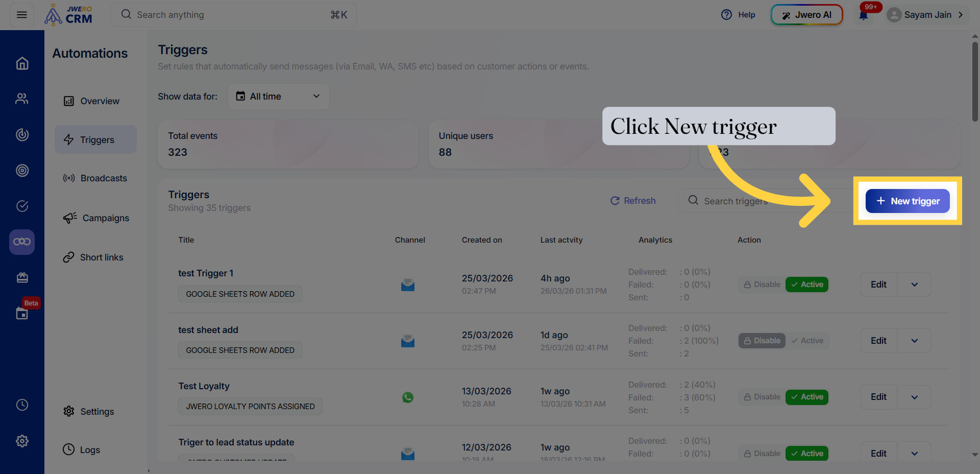Open the Beta calendar icon in sidebar
980x474 pixels.
coord(22,313)
